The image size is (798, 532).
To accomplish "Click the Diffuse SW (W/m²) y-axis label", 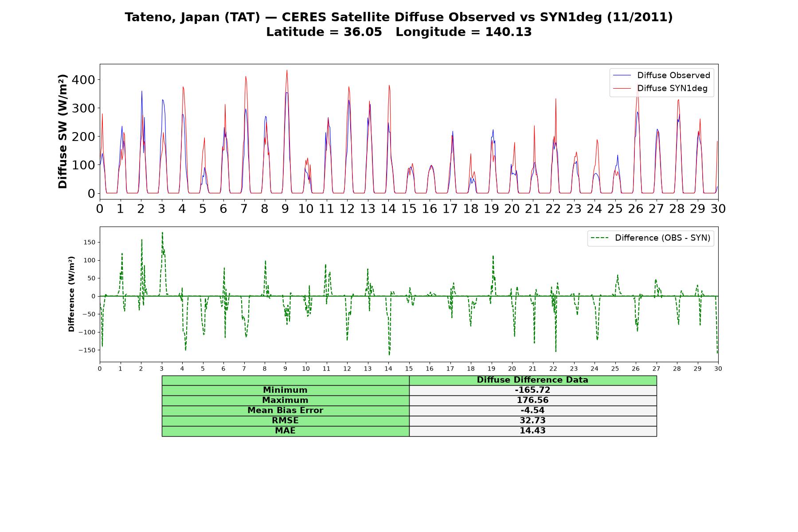I will [x=63, y=132].
